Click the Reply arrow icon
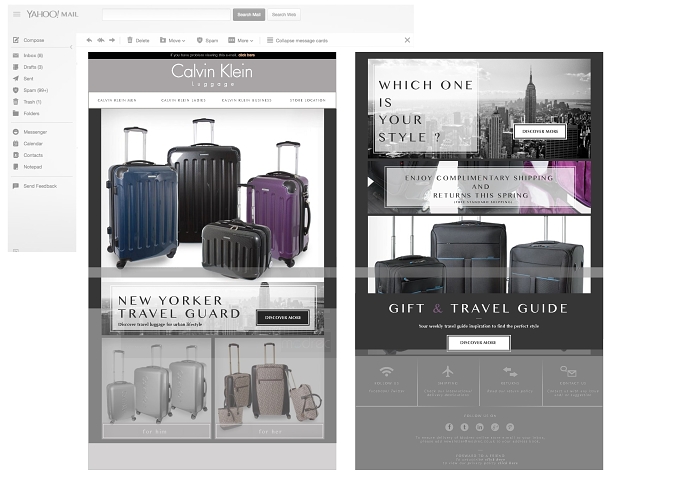680x481 pixels. pyautogui.click(x=89, y=40)
